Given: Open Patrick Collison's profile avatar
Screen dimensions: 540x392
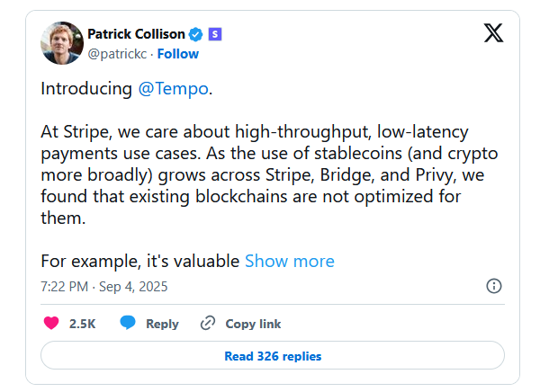Looking at the screenshot, I should pyautogui.click(x=62, y=43).
